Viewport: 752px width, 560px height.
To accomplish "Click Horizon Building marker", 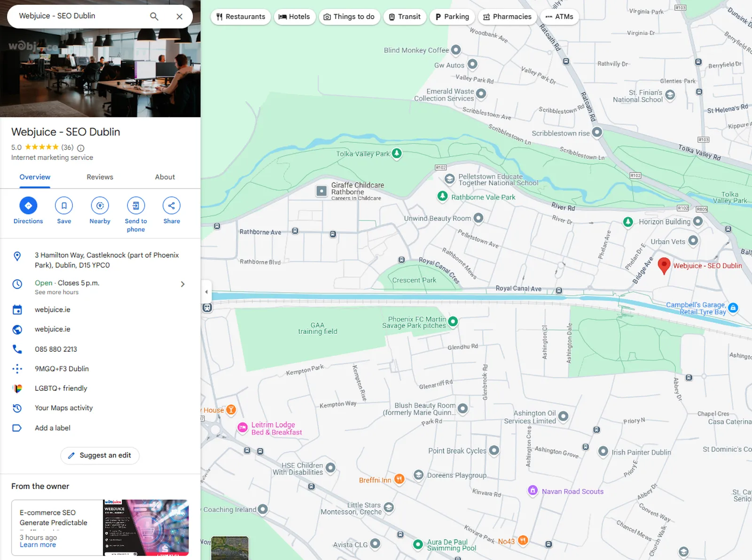I will click(698, 221).
